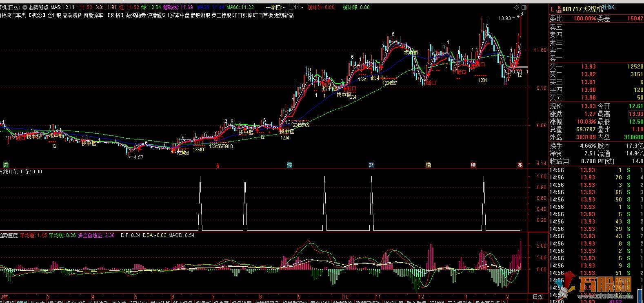Click the 筹码线: 11.69 readout
The width and height of the screenshot is (644, 303).
click(x=178, y=7)
